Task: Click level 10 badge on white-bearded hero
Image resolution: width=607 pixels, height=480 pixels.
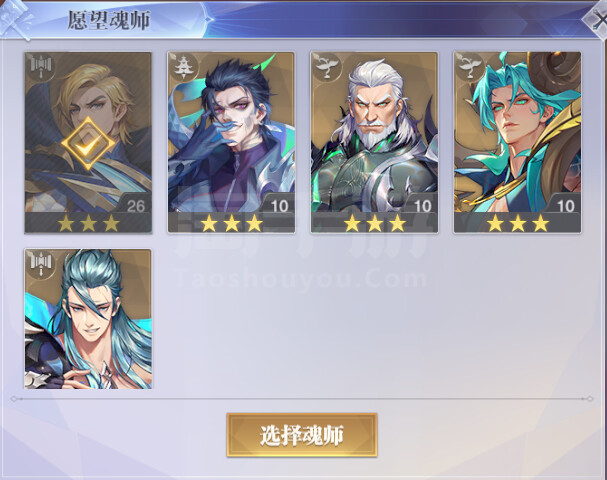Action: tap(422, 206)
